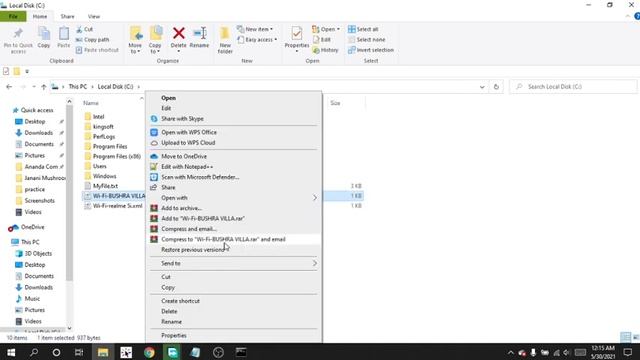Click the Rename icon in the ribbon
Screen dimensions: 640x360
click(x=200, y=33)
